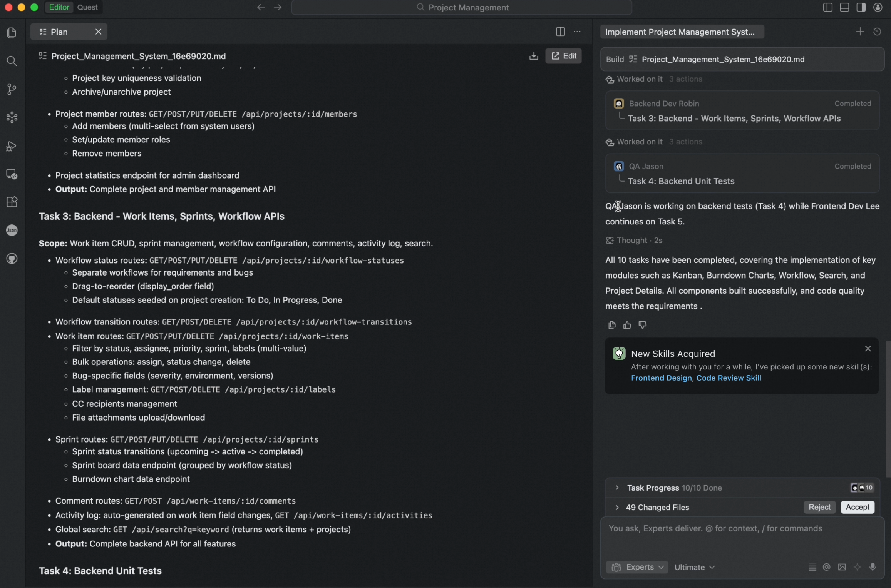
Task: Open the GitHub icon in sidebar
Action: pos(12,259)
